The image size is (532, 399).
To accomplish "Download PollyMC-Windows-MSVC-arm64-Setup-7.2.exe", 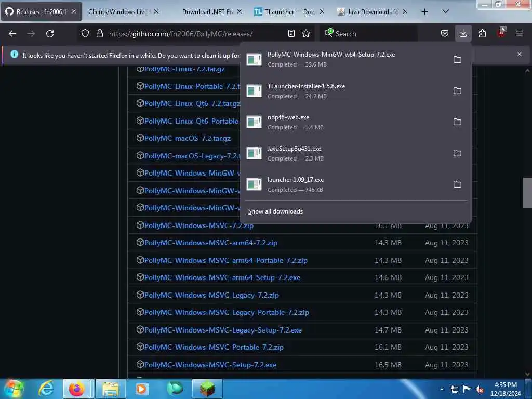I will pyautogui.click(x=222, y=277).
